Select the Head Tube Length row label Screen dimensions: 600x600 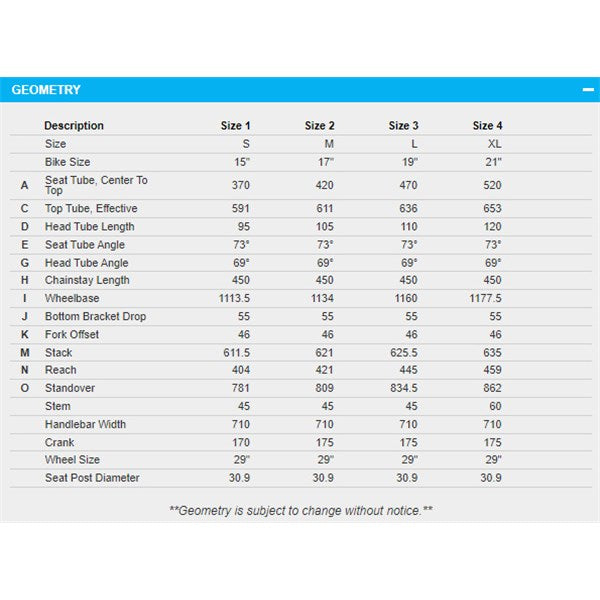pos(89,227)
